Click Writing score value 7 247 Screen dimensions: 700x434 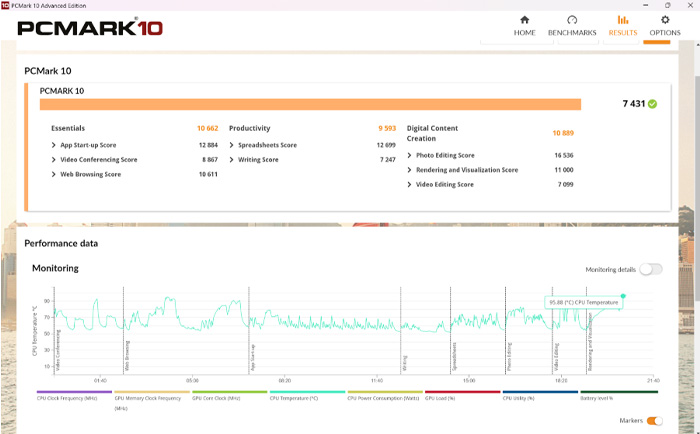click(x=388, y=160)
